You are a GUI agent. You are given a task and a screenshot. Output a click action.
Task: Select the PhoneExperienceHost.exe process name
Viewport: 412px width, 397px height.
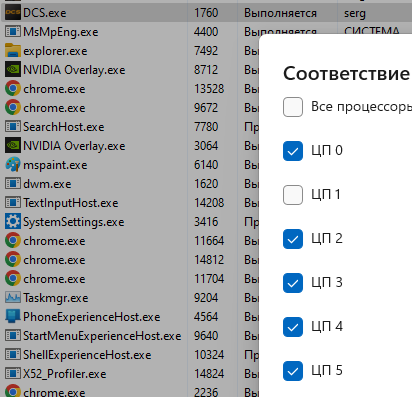coord(92,317)
